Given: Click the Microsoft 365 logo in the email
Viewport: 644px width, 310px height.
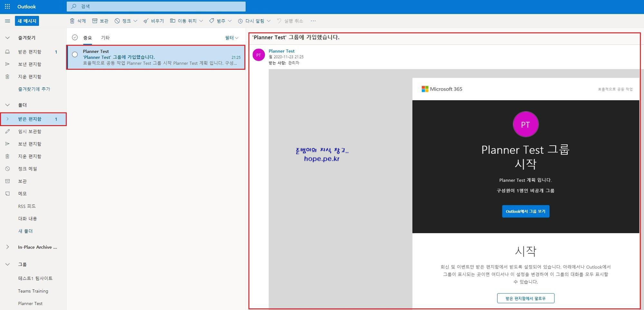Looking at the screenshot, I should [442, 89].
